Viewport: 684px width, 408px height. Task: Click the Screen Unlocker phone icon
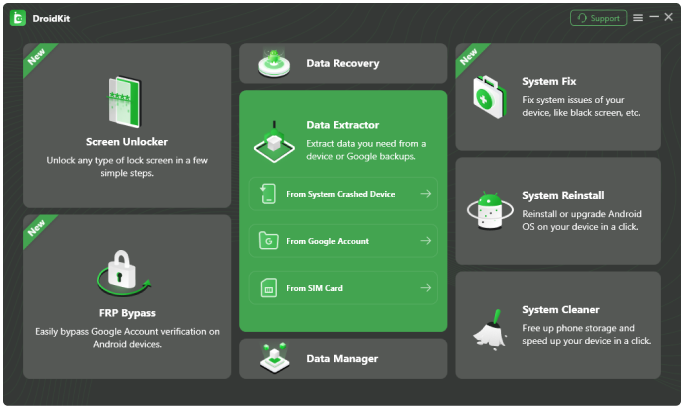(x=125, y=102)
